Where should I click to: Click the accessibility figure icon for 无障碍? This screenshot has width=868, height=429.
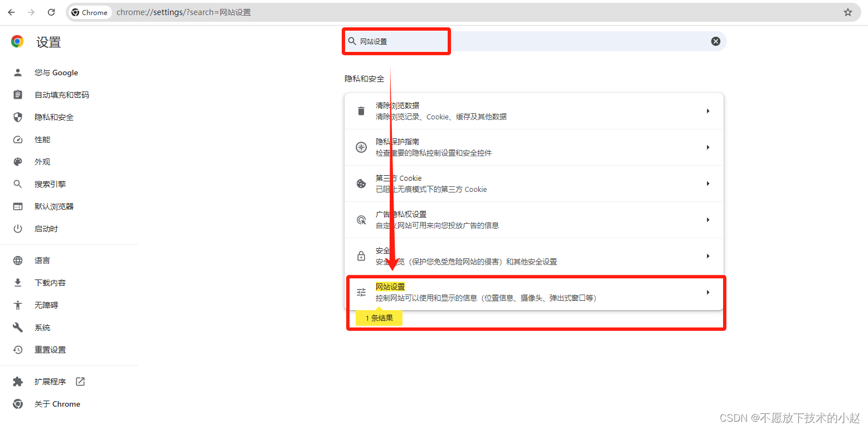coord(18,305)
